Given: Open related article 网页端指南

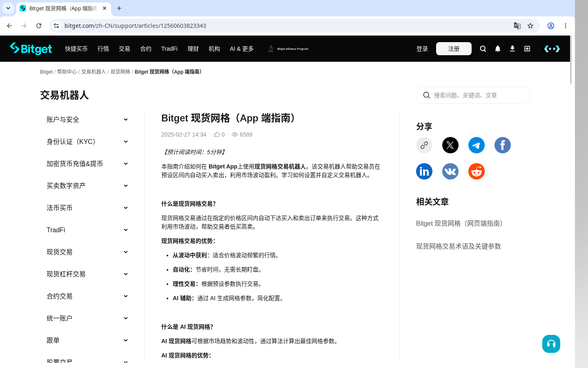Looking at the screenshot, I should (461, 223).
